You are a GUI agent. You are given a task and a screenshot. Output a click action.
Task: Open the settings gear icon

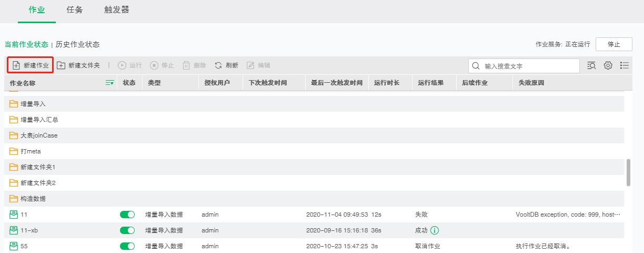[608, 65]
